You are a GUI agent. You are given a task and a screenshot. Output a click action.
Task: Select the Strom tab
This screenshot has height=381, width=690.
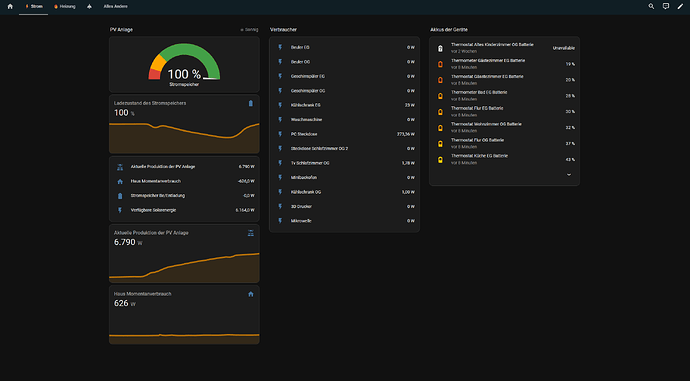pos(34,7)
